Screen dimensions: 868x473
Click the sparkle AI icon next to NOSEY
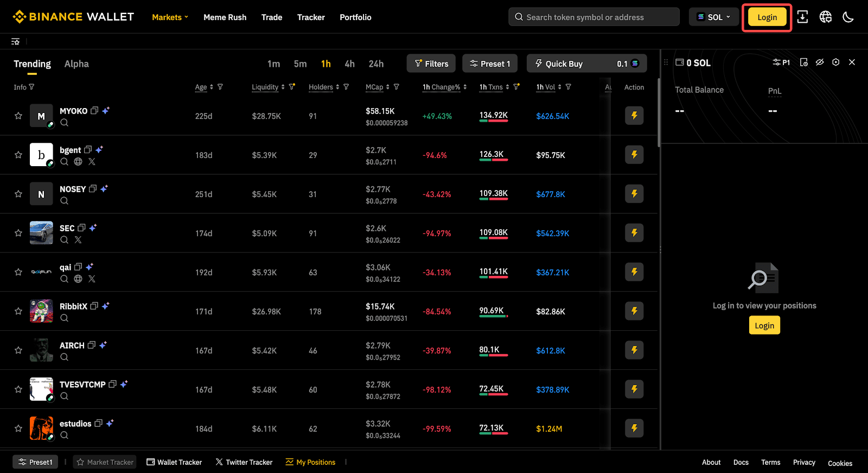coord(104,188)
